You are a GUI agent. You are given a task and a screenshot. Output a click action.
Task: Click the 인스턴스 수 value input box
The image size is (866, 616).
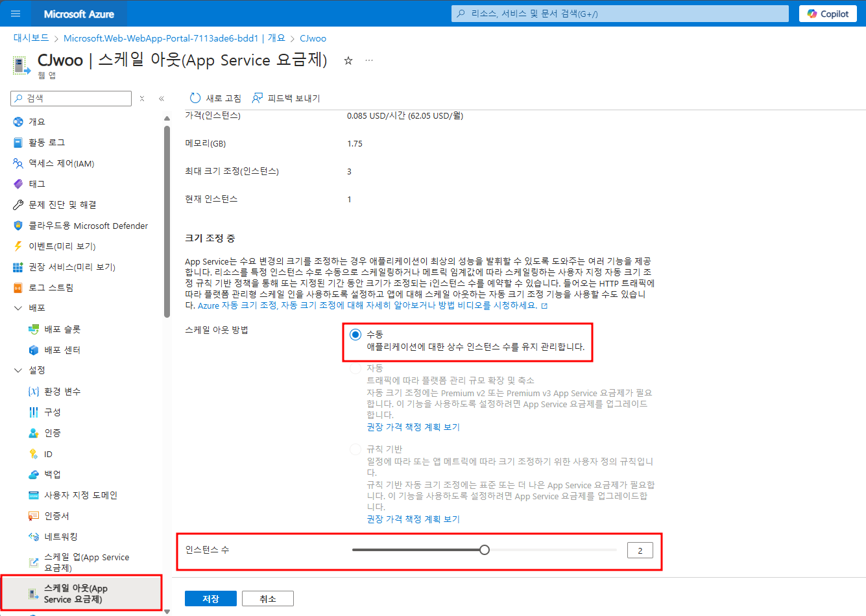coord(640,551)
